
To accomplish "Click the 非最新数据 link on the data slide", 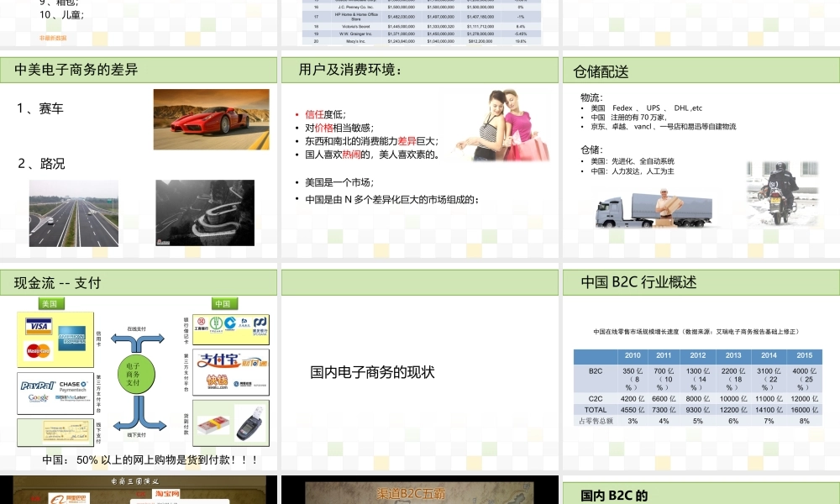I will pyautogui.click(x=52, y=38).
